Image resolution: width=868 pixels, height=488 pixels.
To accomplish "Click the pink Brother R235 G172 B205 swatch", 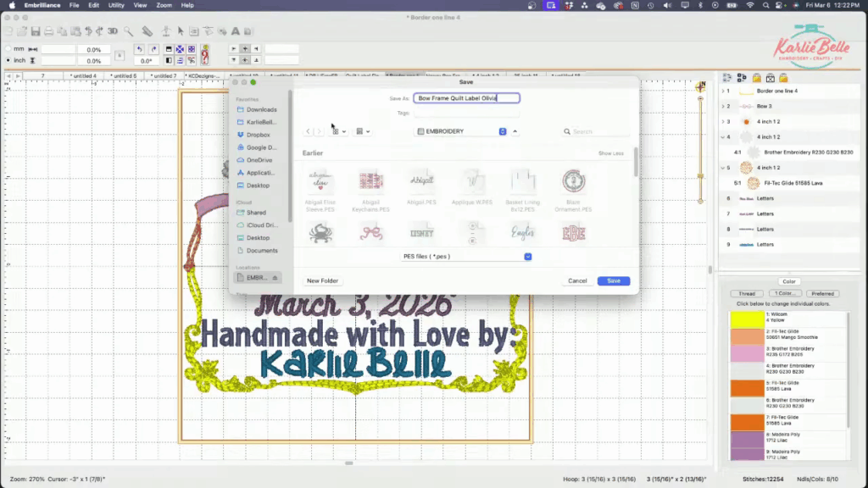I will point(747,354).
